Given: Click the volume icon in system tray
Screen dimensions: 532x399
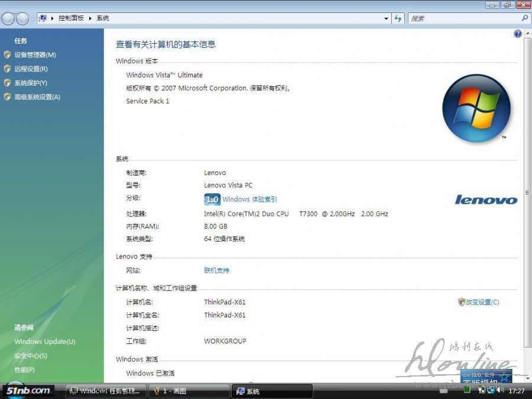Looking at the screenshot, I should click(500, 390).
